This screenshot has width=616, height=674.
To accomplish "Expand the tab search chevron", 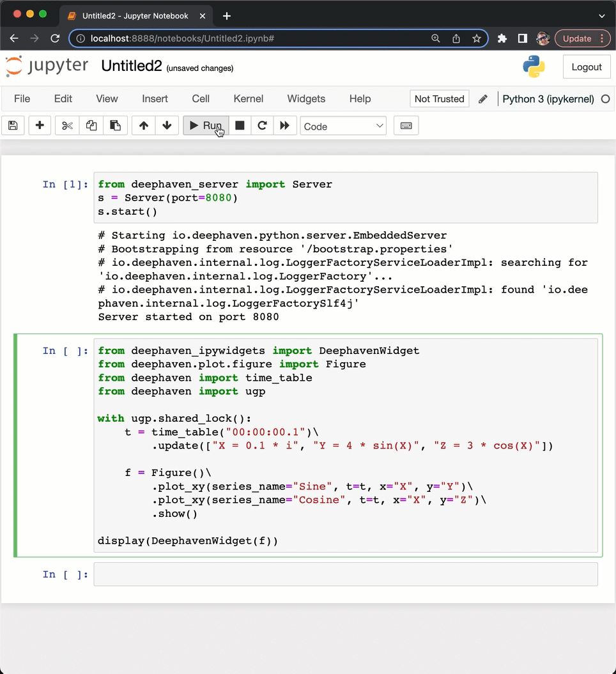I will click(602, 16).
